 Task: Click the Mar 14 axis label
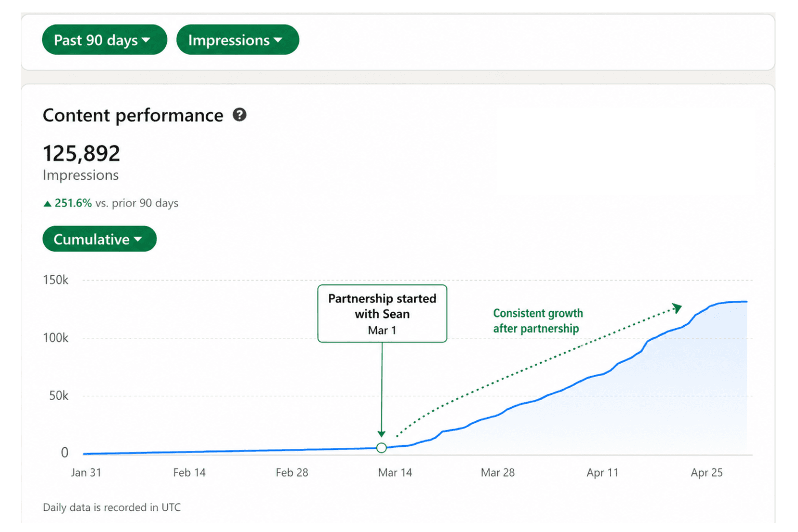click(395, 473)
